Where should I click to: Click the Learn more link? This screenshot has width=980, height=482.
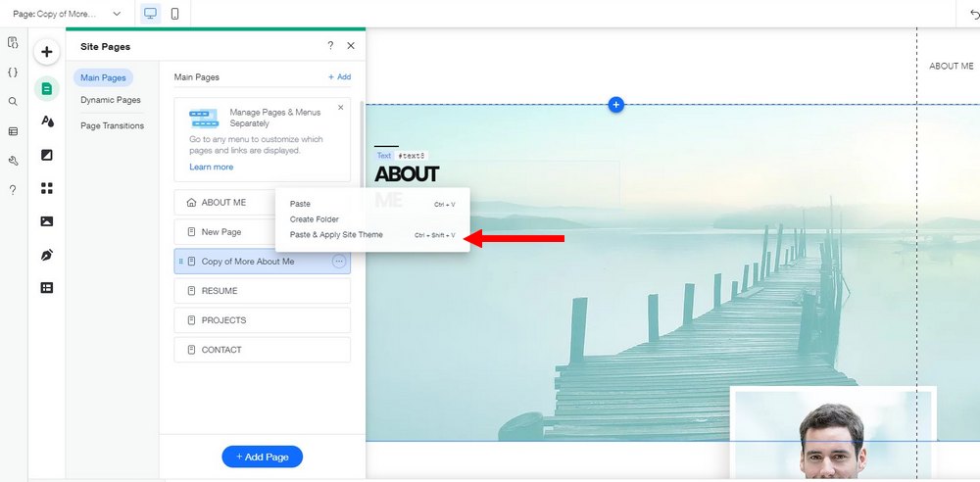click(212, 167)
